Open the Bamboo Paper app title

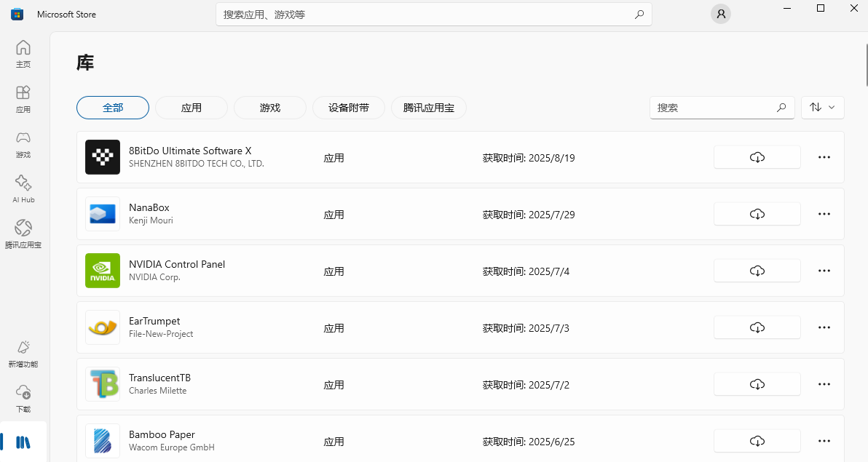pyautogui.click(x=162, y=434)
